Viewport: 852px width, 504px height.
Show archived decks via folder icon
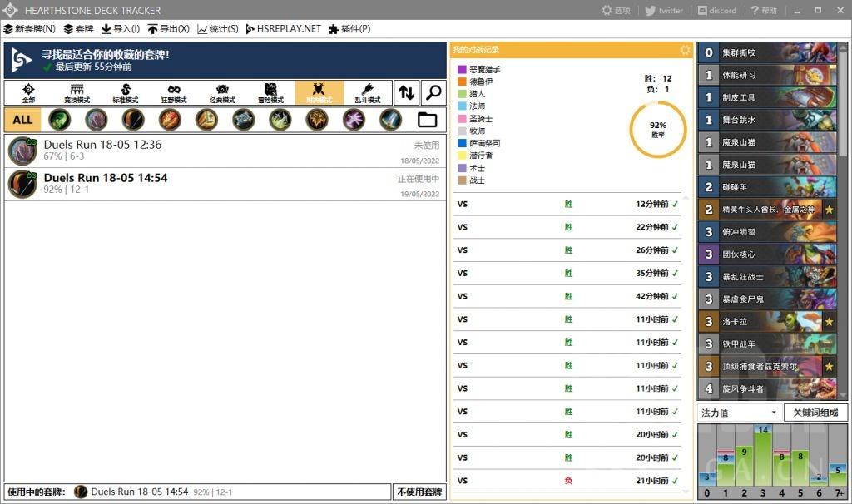[x=427, y=120]
